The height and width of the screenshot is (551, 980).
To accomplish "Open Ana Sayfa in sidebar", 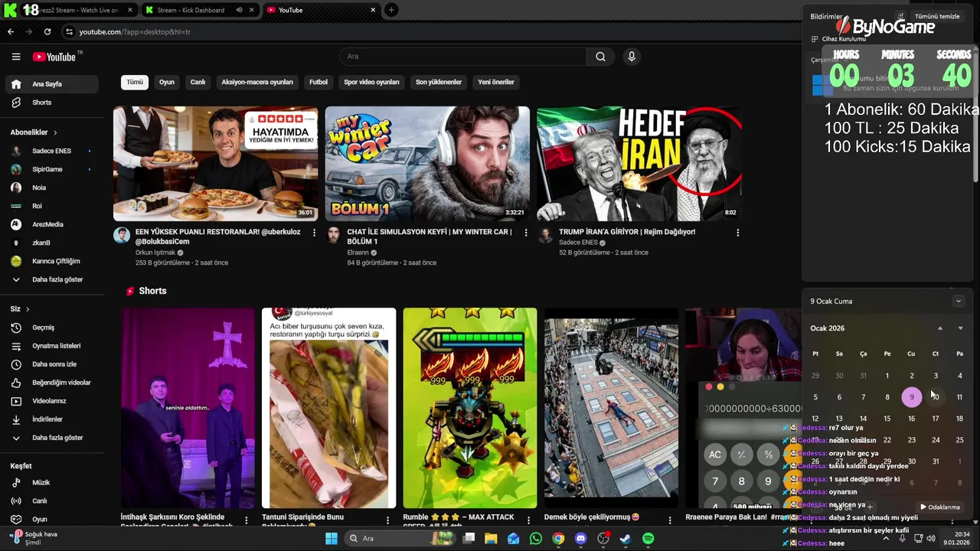I will (x=52, y=84).
